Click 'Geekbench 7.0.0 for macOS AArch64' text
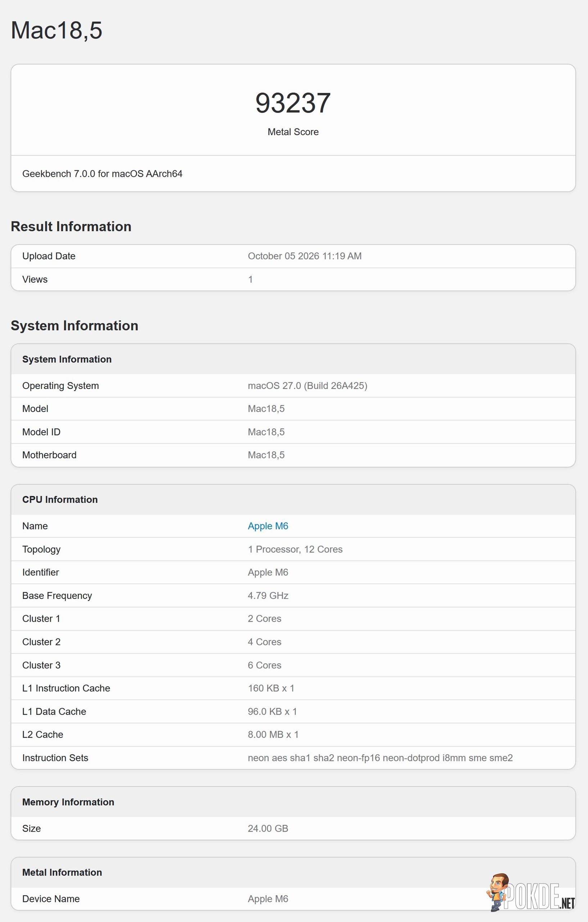Screen dimensions: 588x922 coord(102,174)
